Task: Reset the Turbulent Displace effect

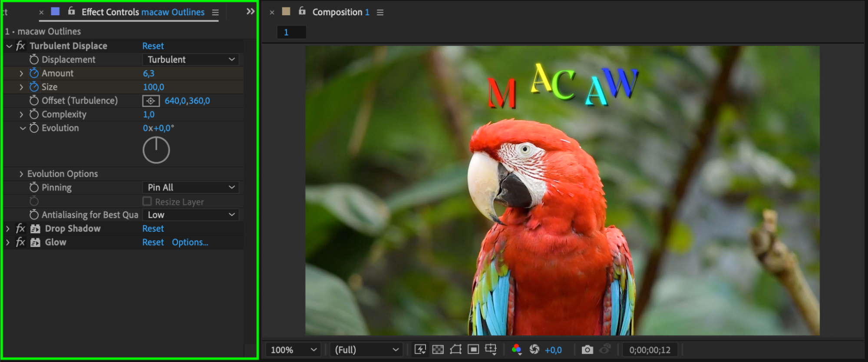Action: click(153, 46)
